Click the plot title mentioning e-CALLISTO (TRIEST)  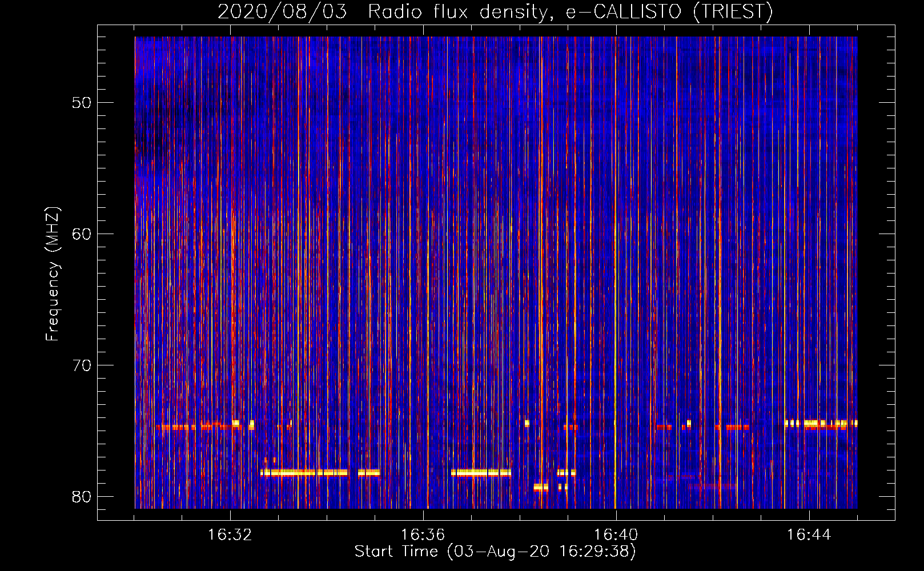[x=495, y=11]
